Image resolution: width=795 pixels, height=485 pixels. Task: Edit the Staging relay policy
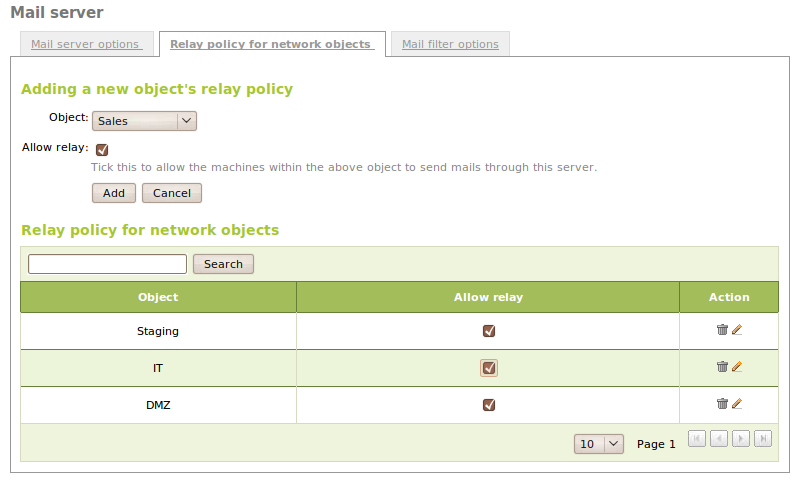737,330
